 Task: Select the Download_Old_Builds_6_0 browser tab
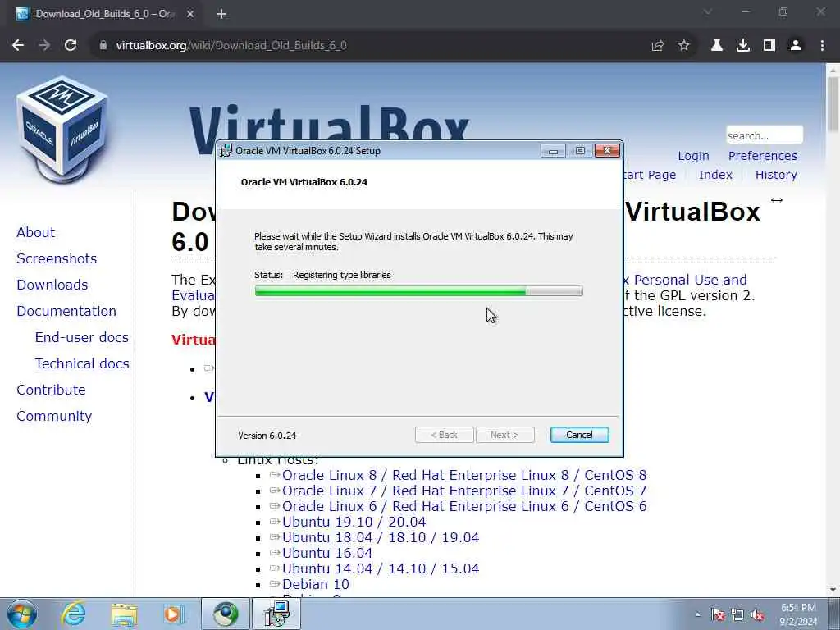point(104,15)
